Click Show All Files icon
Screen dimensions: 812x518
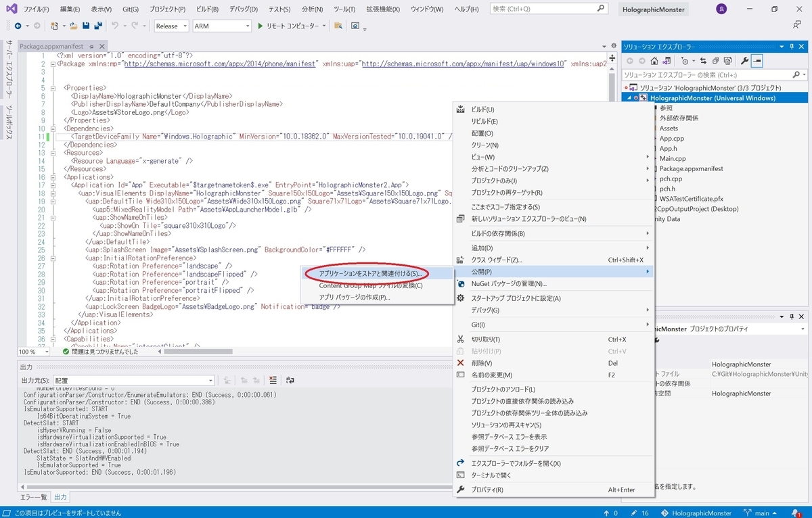[728, 61]
